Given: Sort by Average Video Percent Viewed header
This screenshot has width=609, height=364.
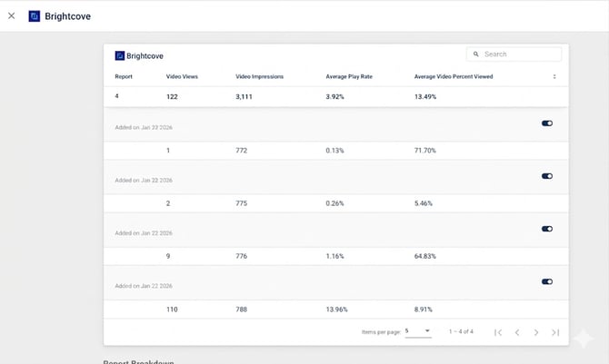Looking at the screenshot, I should 454,76.
